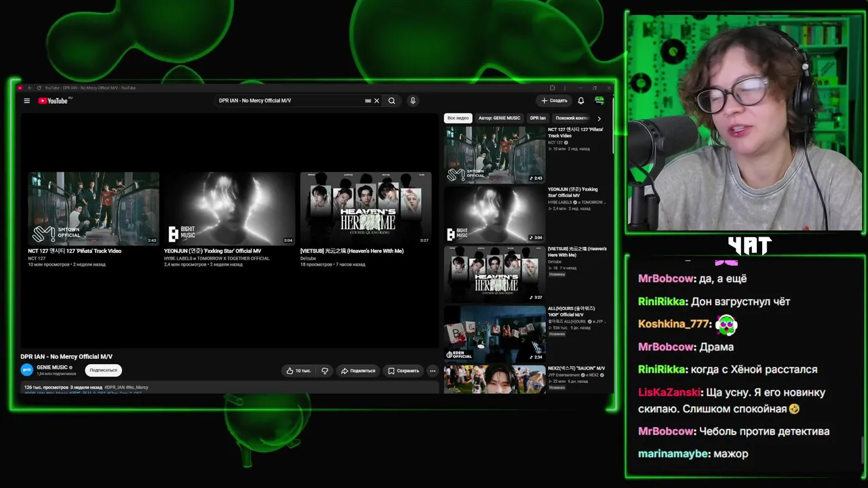Clear the search query with the X

tap(377, 101)
